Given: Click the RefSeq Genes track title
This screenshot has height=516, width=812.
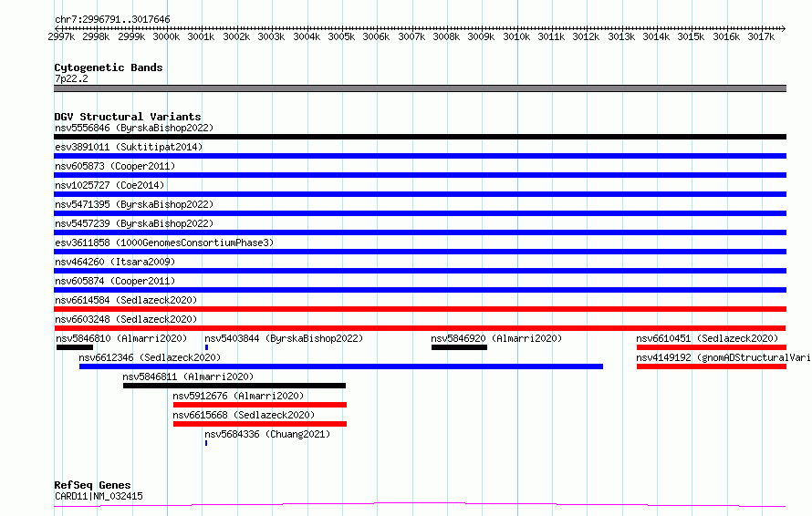Looking at the screenshot, I should (x=92, y=486).
